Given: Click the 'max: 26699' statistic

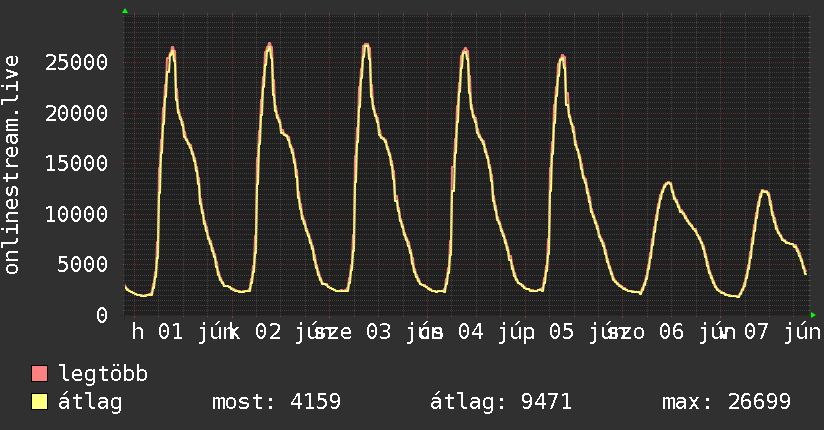Looking at the screenshot, I should click(726, 402).
